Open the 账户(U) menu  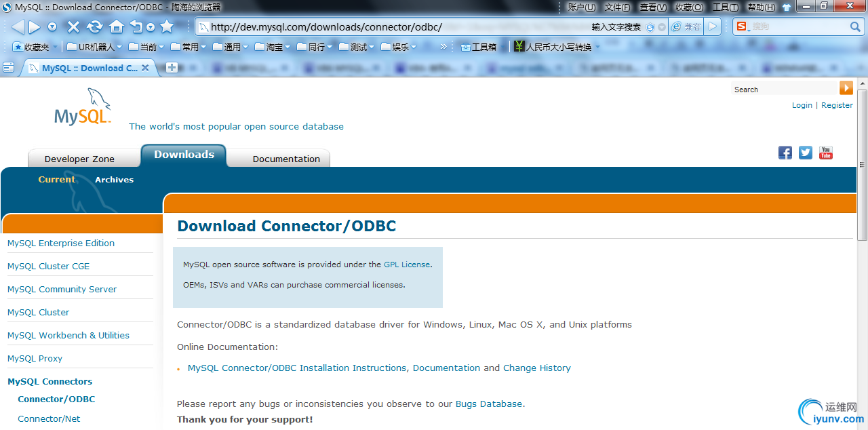582,7
